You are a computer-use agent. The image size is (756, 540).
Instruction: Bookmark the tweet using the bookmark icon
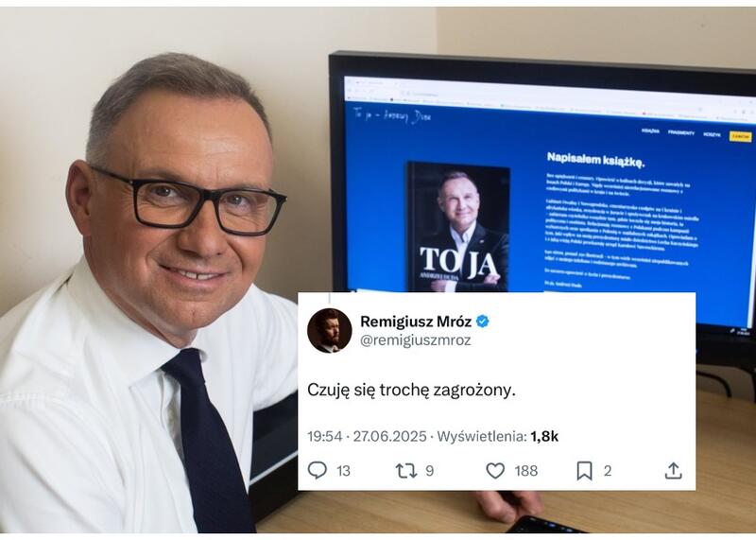(584, 471)
